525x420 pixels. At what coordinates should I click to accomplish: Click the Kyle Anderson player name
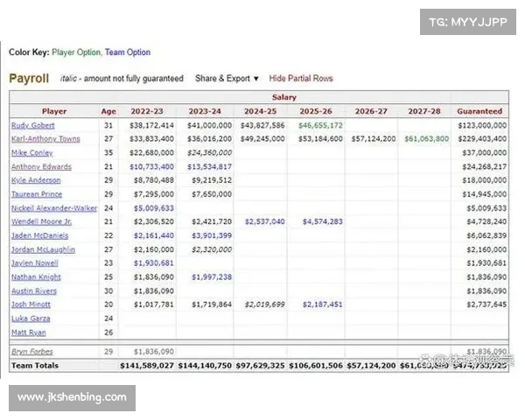36,180
